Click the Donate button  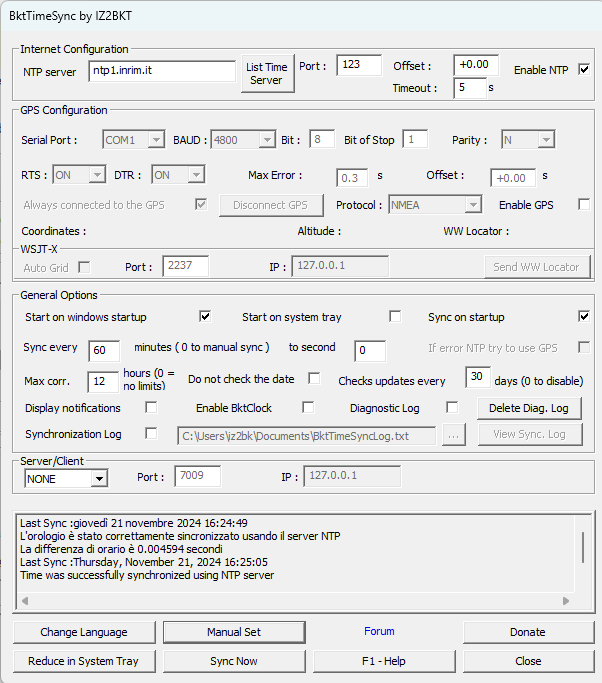[528, 632]
